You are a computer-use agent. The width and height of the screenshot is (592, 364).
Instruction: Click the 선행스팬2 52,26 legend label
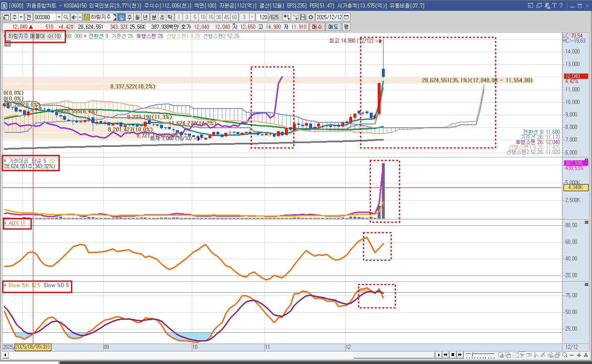point(221,36)
